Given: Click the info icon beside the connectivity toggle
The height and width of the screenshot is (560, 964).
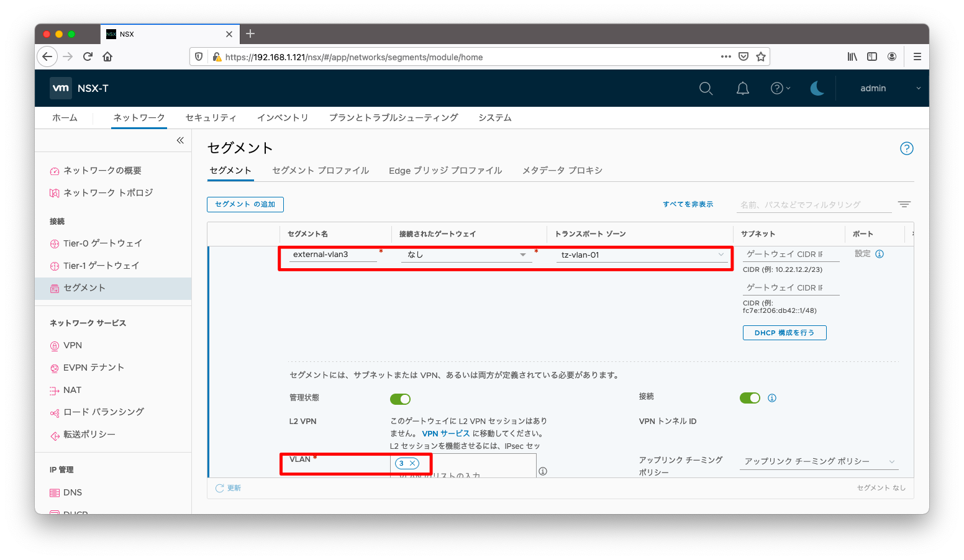Looking at the screenshot, I should tap(772, 398).
